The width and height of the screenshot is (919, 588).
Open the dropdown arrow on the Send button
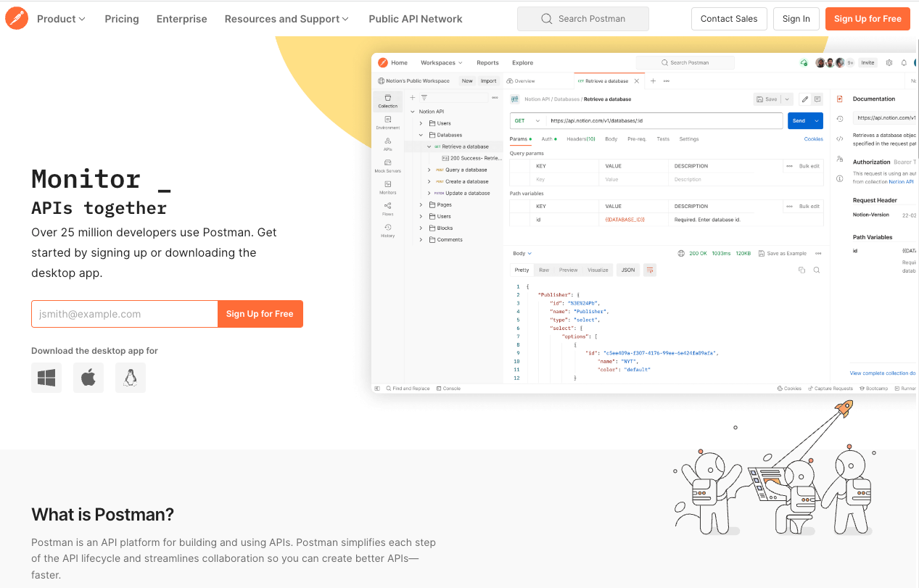point(817,121)
